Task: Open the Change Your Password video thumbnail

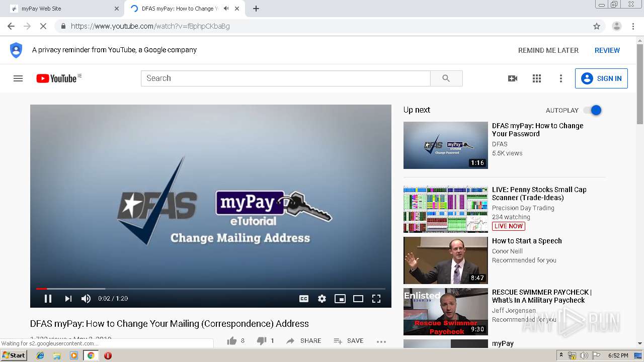Action: point(446,145)
